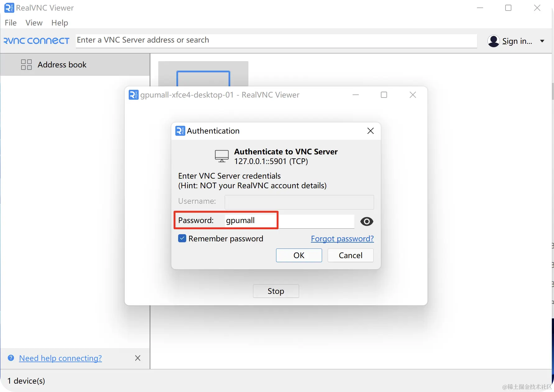Confirm authentication with OK button
Image resolution: width=554 pixels, height=392 pixels.
point(299,255)
